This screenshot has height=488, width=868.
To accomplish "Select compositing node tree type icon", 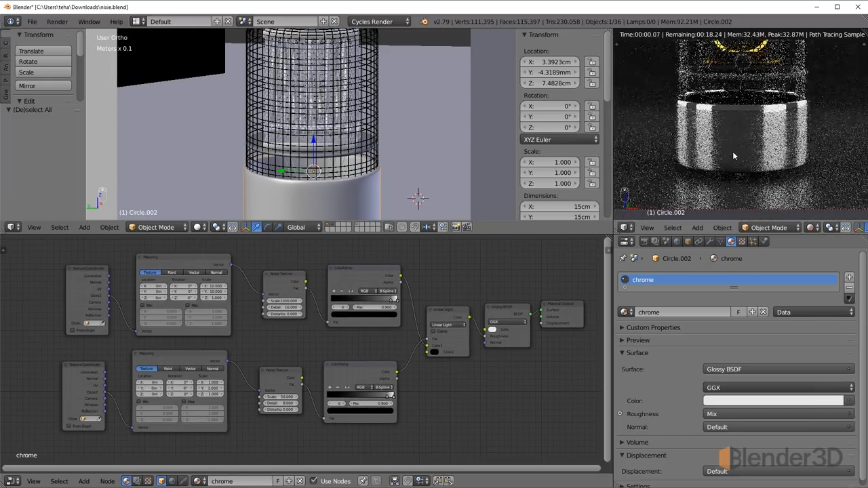I will click(x=137, y=481).
